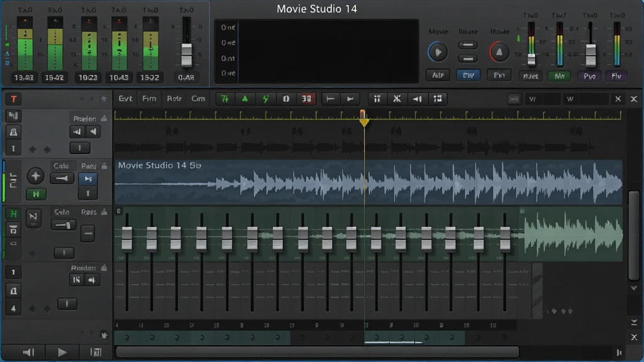Click the green triangle toolbar icon

click(245, 99)
